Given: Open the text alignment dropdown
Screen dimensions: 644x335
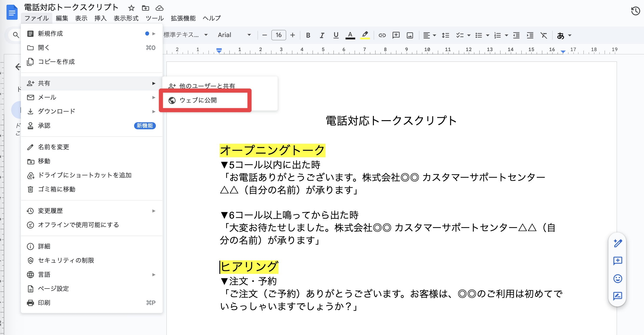Looking at the screenshot, I should [429, 35].
